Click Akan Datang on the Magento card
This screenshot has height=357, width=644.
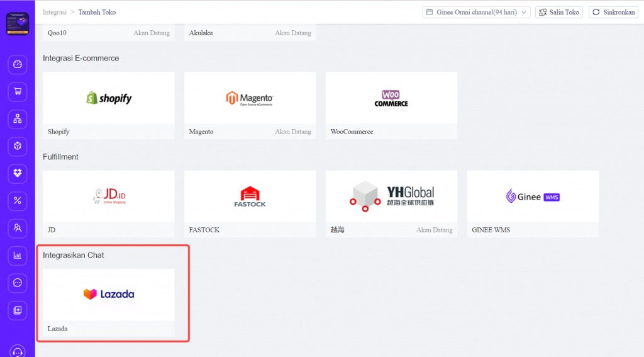(293, 132)
